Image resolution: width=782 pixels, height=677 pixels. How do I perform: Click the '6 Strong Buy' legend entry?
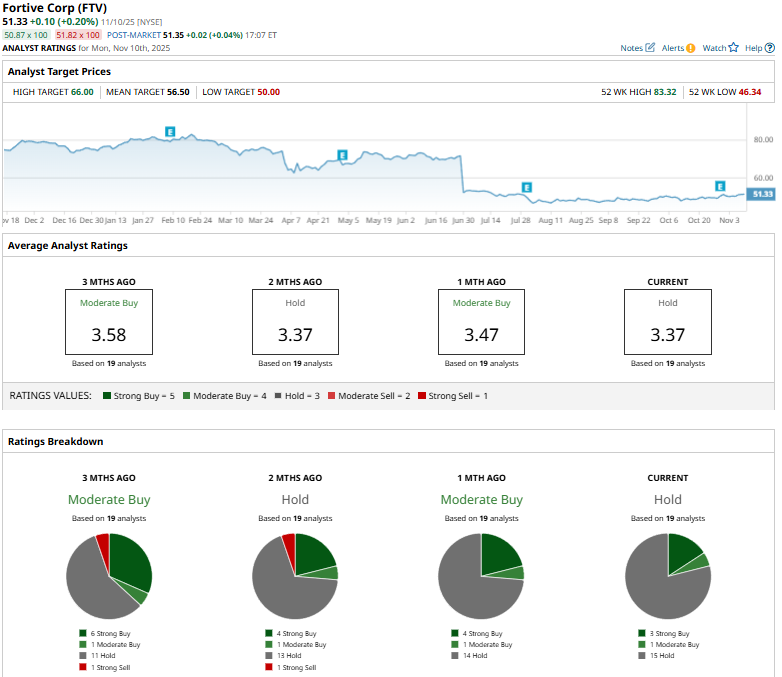point(105,634)
